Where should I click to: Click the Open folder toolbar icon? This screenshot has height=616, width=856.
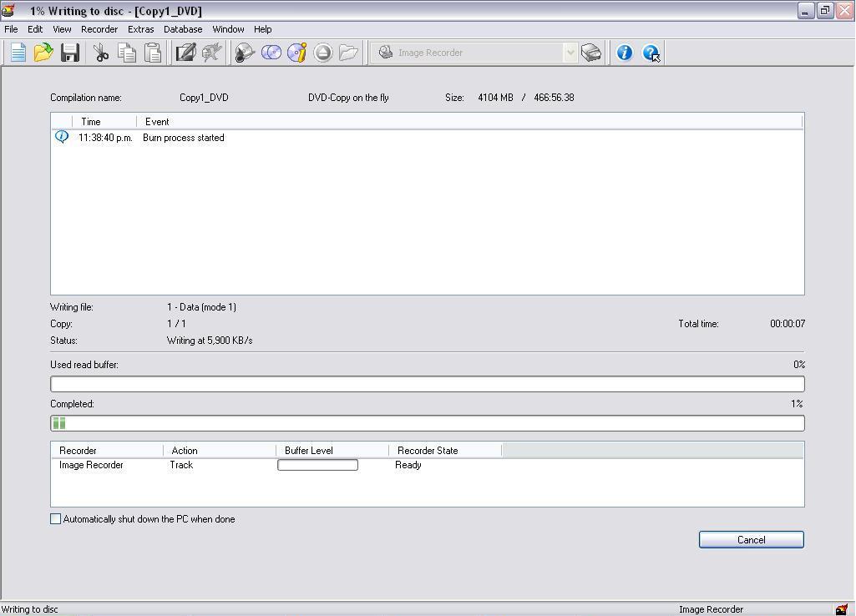click(43, 53)
